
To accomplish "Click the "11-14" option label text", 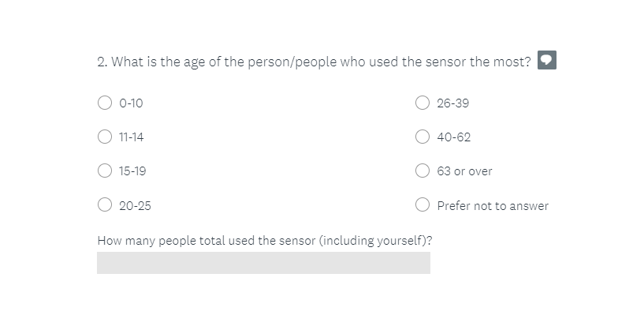I will [132, 137].
